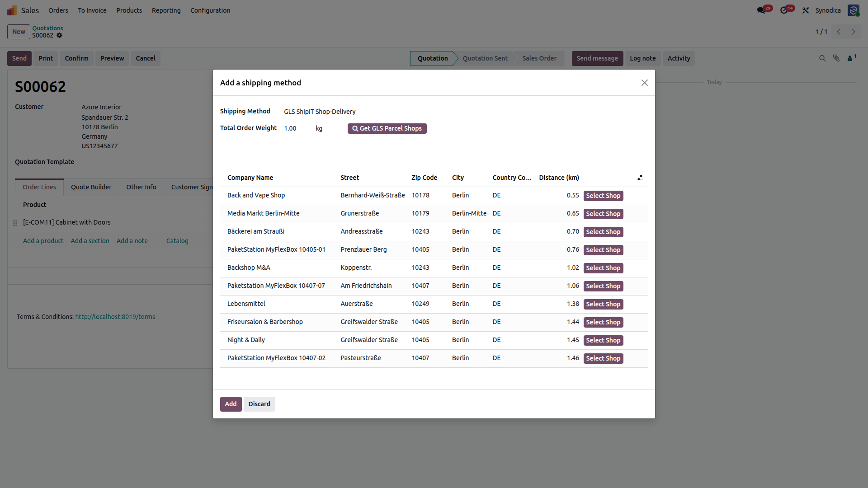Click the Discard button in dialog
Image resolution: width=868 pixels, height=488 pixels.
click(259, 404)
